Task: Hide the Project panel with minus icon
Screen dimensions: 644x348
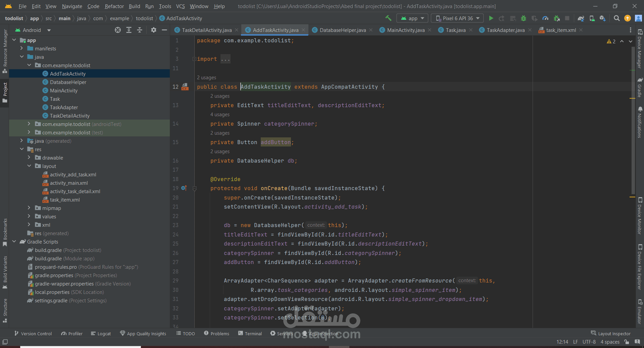Action: tap(164, 30)
